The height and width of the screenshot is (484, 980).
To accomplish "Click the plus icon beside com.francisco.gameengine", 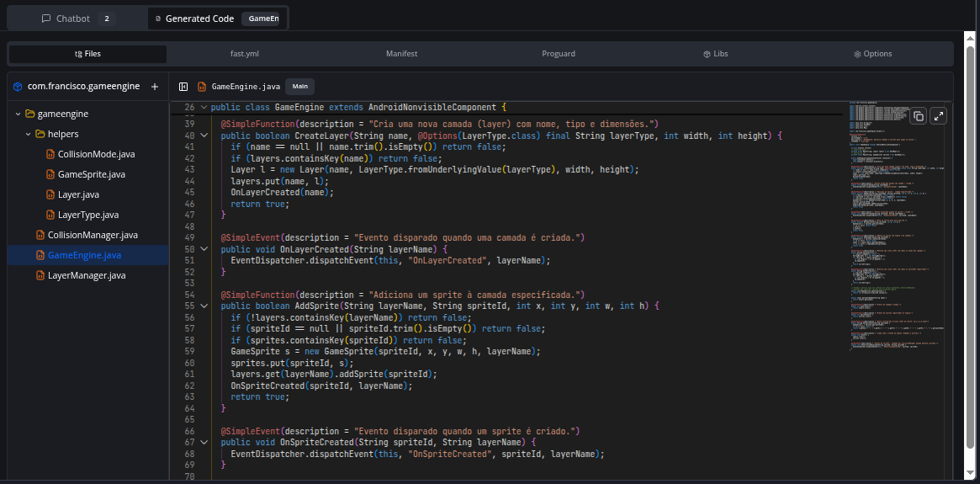I will coord(154,87).
